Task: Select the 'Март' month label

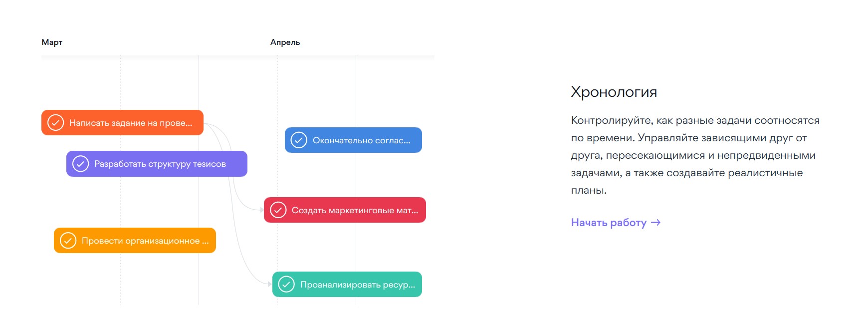Action: [x=52, y=42]
